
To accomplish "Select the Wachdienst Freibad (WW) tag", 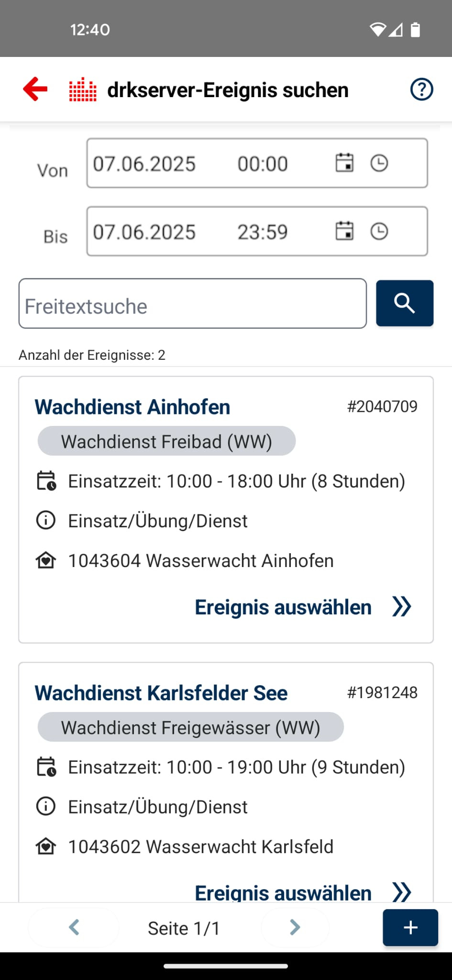I will point(166,441).
